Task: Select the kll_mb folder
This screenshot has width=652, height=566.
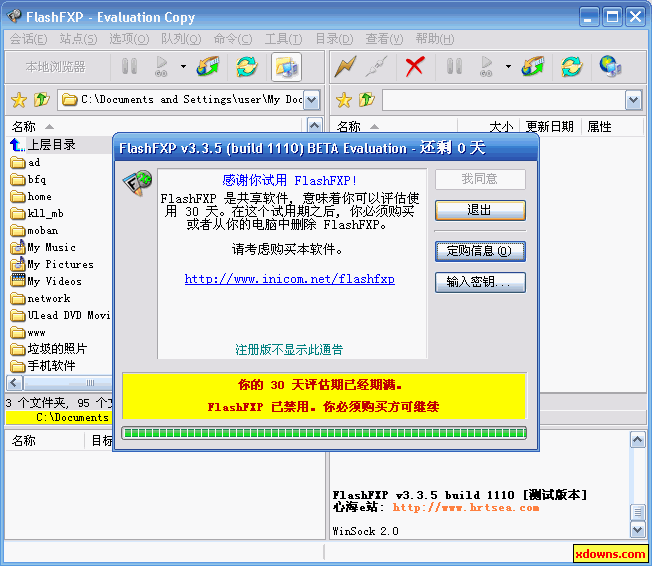Action: tap(37, 213)
